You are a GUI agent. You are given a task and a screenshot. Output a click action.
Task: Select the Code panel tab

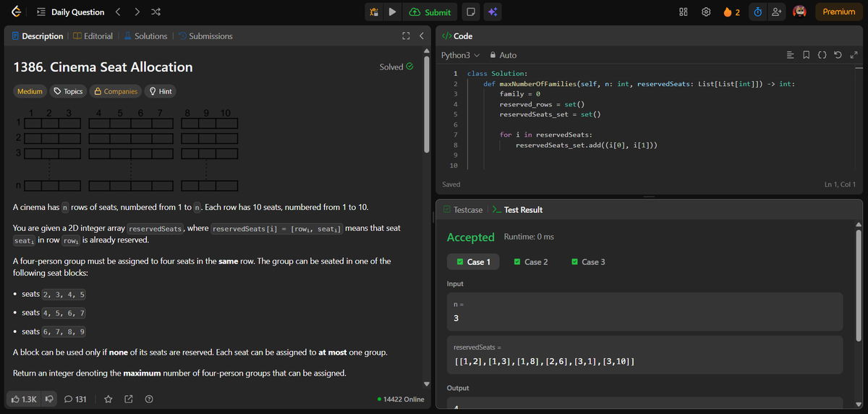tap(457, 36)
